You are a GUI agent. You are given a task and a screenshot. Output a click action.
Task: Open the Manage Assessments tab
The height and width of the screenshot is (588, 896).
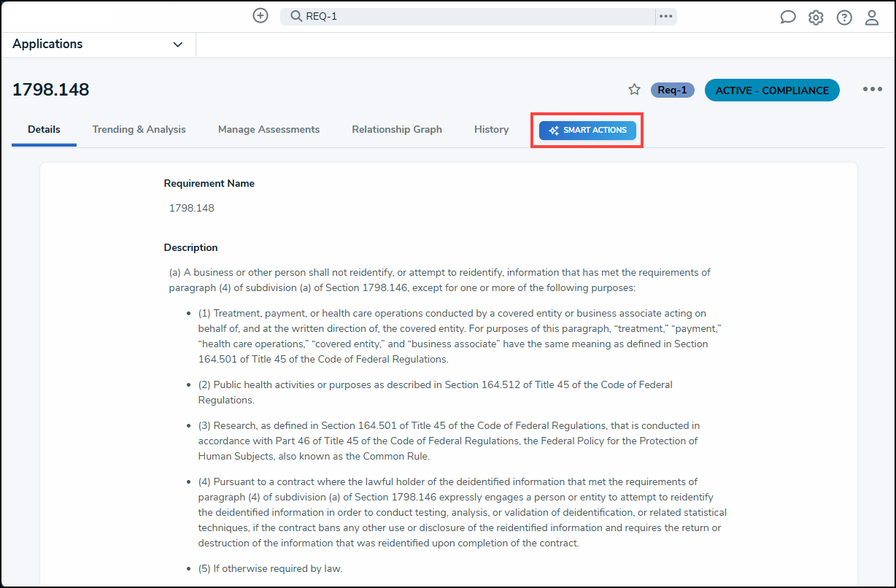tap(269, 129)
